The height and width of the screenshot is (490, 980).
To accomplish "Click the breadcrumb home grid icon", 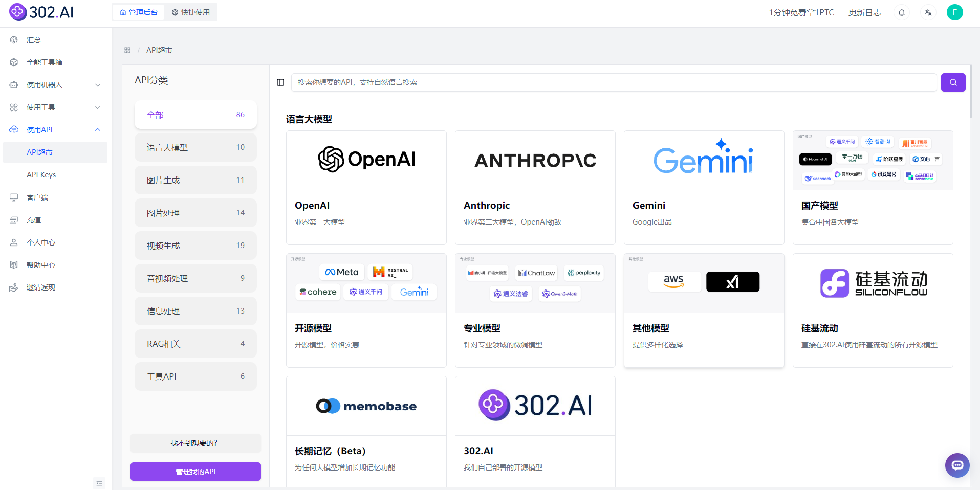I will 127,50.
